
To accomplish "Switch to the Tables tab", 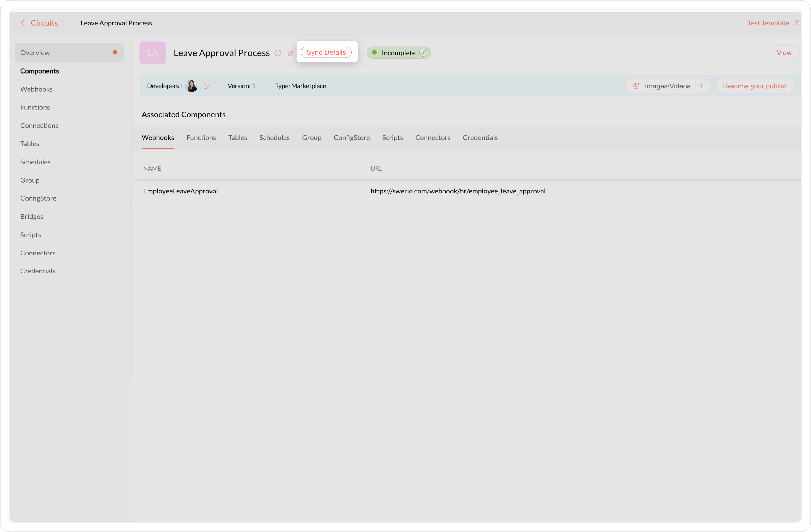I will 237,137.
